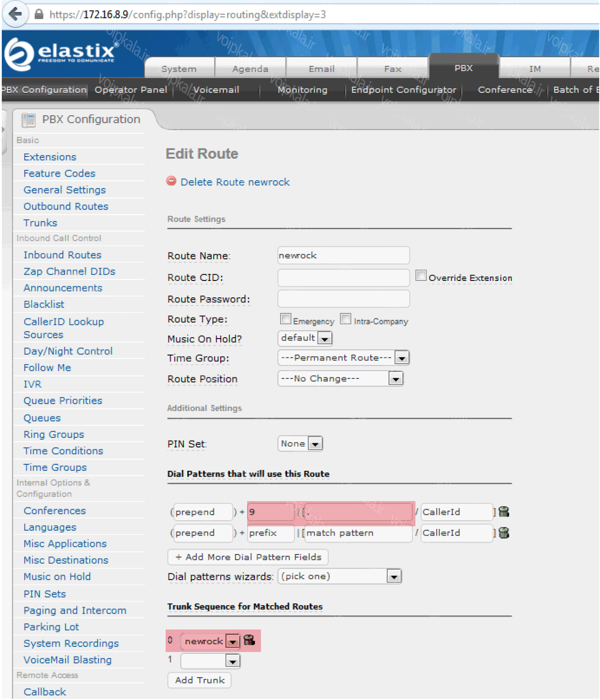Switch to the System tab

coord(179,69)
